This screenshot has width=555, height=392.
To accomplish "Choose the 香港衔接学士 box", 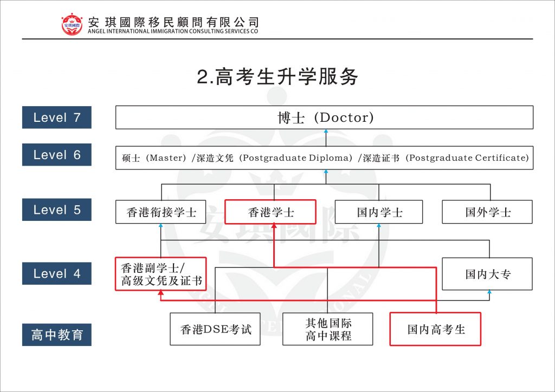I will pyautogui.click(x=161, y=212).
